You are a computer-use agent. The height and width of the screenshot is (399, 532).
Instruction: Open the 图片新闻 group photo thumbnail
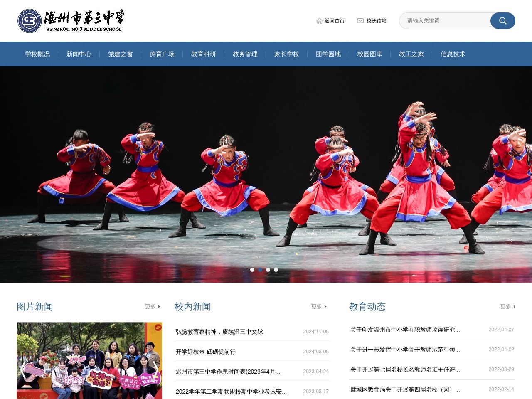(x=89, y=360)
